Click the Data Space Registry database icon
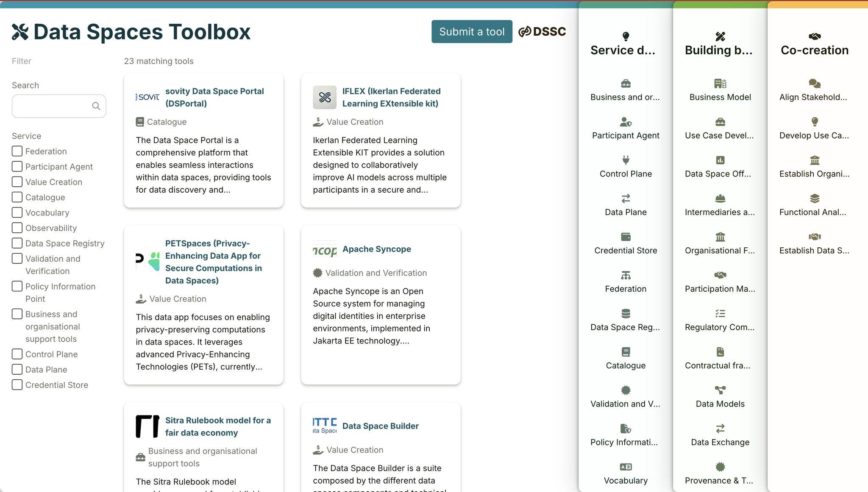The width and height of the screenshot is (868, 492). pyautogui.click(x=626, y=313)
